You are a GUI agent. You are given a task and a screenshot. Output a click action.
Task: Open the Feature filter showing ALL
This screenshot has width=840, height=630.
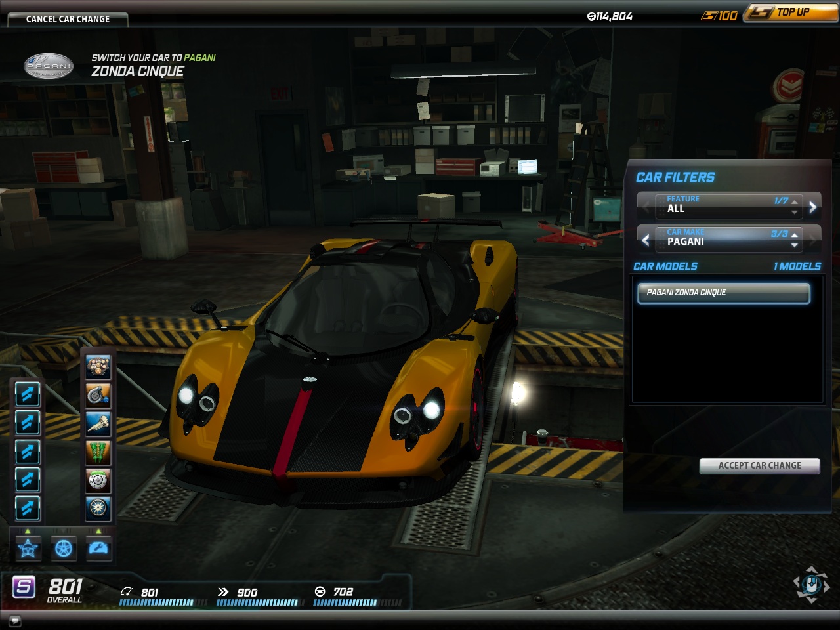click(729, 206)
